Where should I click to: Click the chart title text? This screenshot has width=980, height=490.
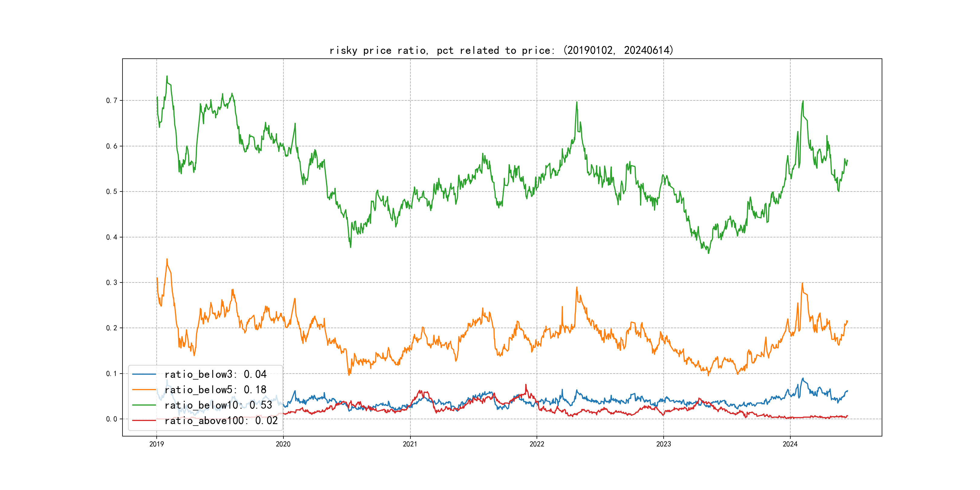point(501,50)
